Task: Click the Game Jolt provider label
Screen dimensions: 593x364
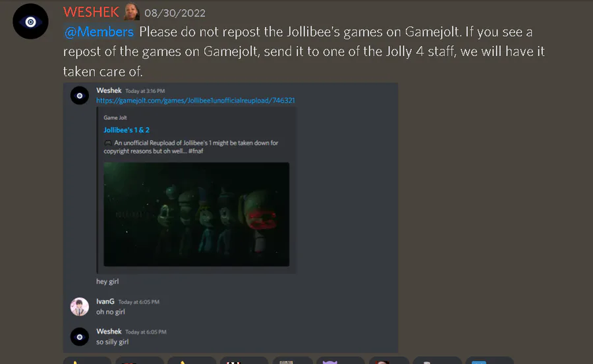Action: pyautogui.click(x=115, y=118)
